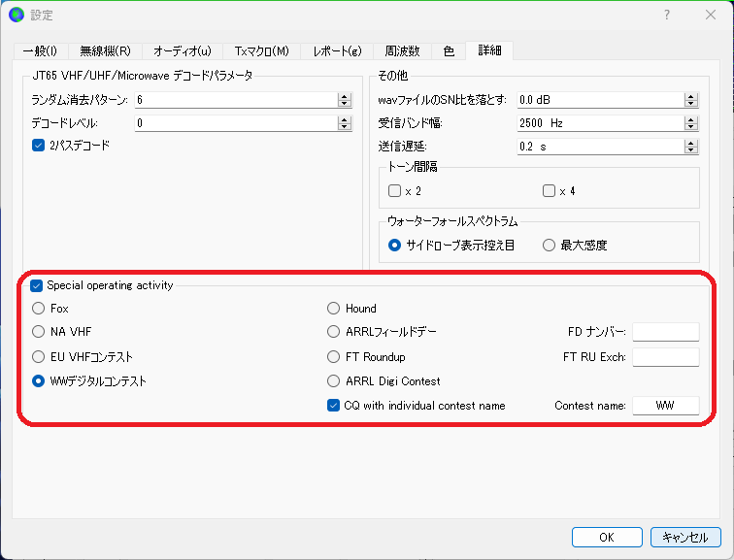Increase 受信バンド幅 with up arrow

click(691, 119)
